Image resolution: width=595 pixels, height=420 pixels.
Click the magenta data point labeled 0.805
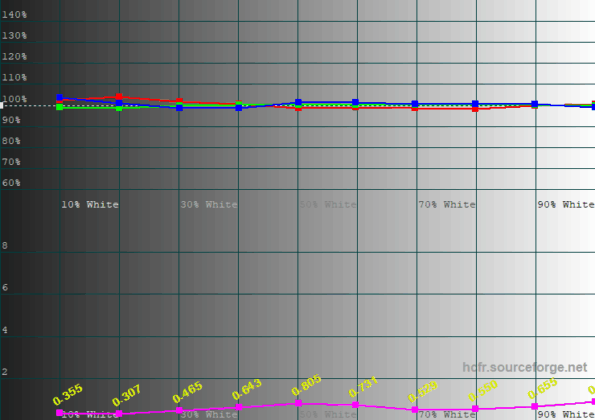point(298,403)
